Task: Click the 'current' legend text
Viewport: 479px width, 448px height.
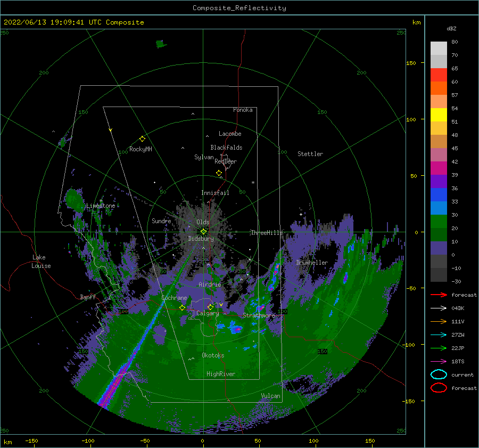Action: tap(463, 374)
